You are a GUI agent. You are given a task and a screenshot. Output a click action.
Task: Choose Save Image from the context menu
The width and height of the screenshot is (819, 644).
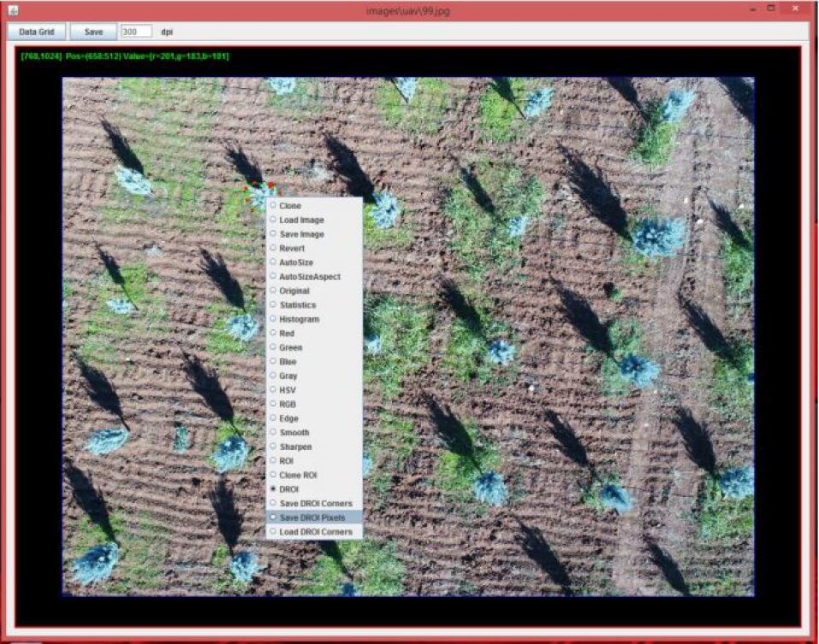click(301, 234)
